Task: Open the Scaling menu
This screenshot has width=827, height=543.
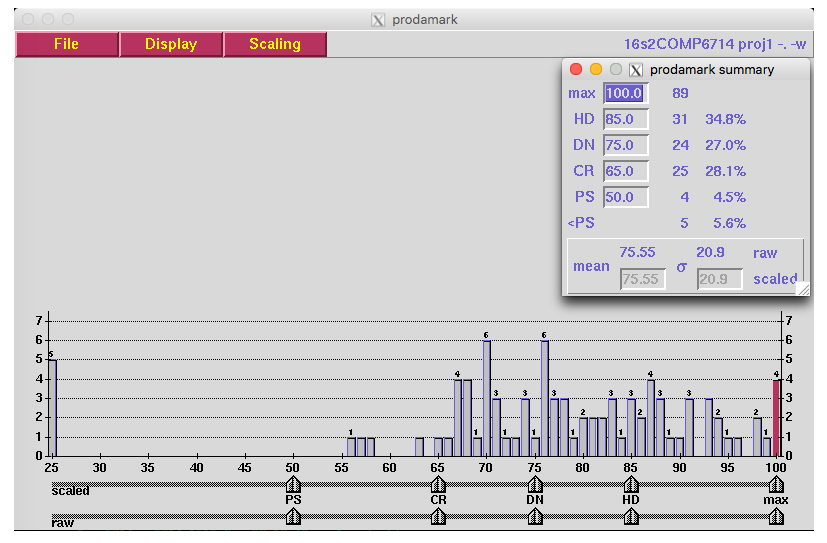Action: (275, 44)
